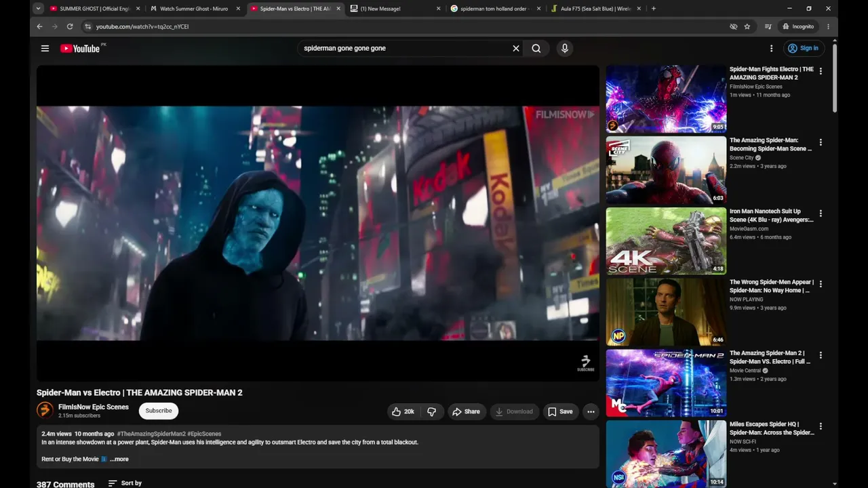Like the video (20k thumbs up)
Screen dimensions: 868x488
(403, 411)
